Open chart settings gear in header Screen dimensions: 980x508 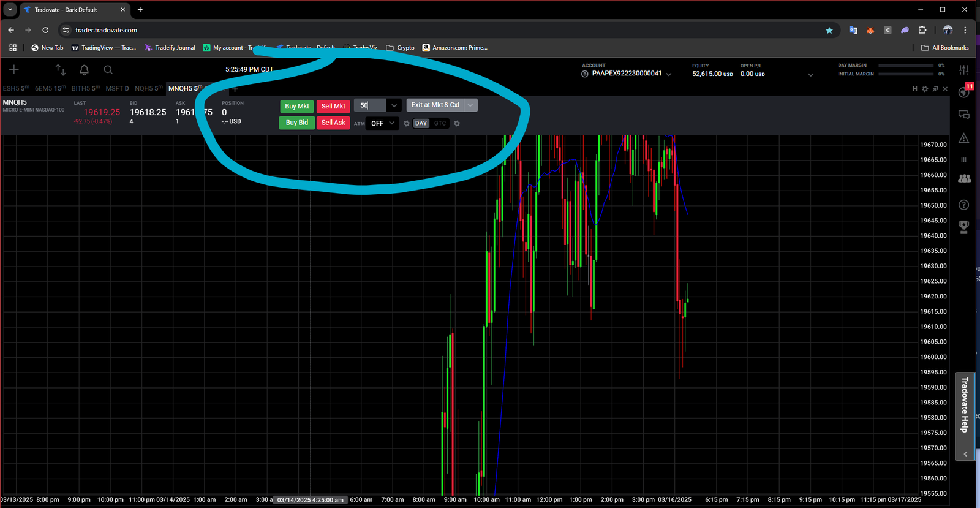(925, 89)
